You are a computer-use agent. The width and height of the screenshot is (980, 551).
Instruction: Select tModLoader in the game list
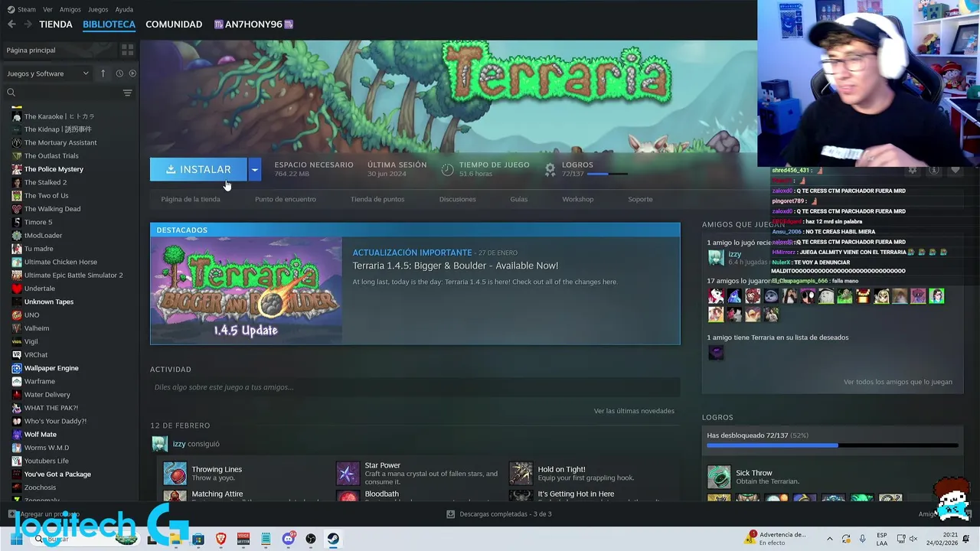(43, 236)
